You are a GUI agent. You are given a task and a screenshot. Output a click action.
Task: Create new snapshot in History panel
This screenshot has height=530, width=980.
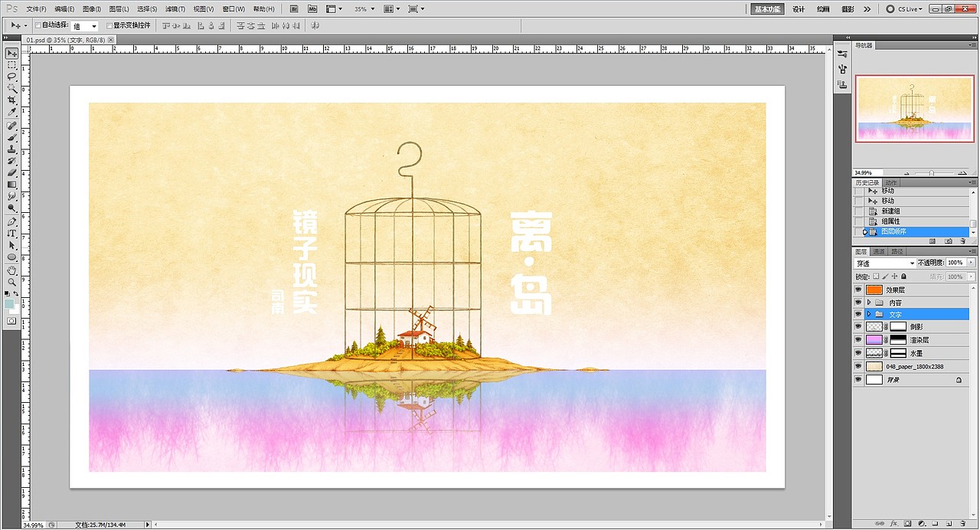pos(949,241)
